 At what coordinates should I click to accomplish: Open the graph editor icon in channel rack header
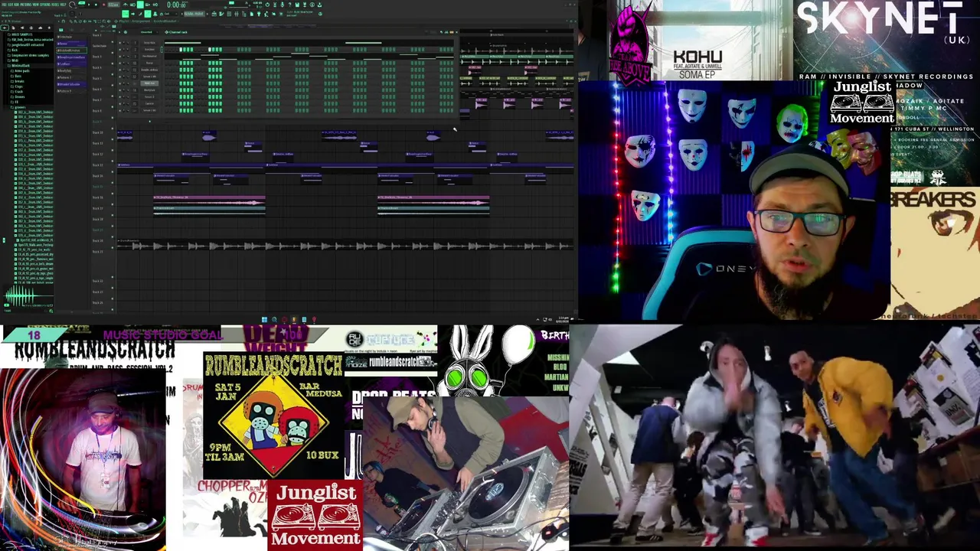(x=446, y=32)
